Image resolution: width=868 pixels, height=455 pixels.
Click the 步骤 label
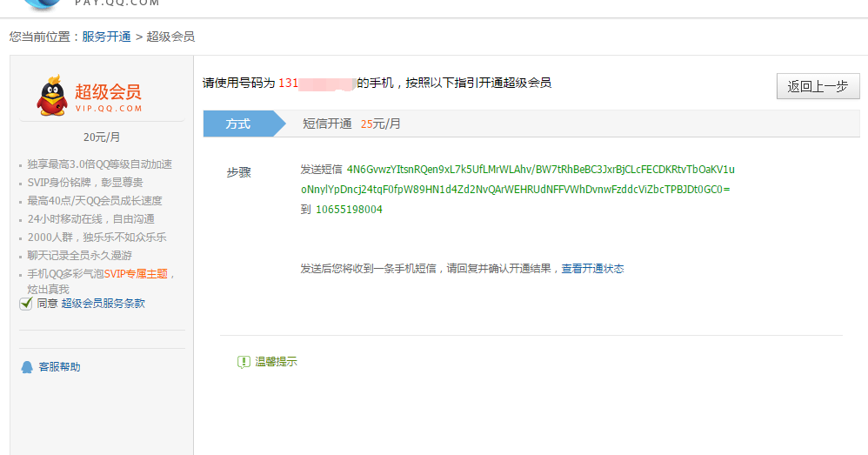click(238, 172)
